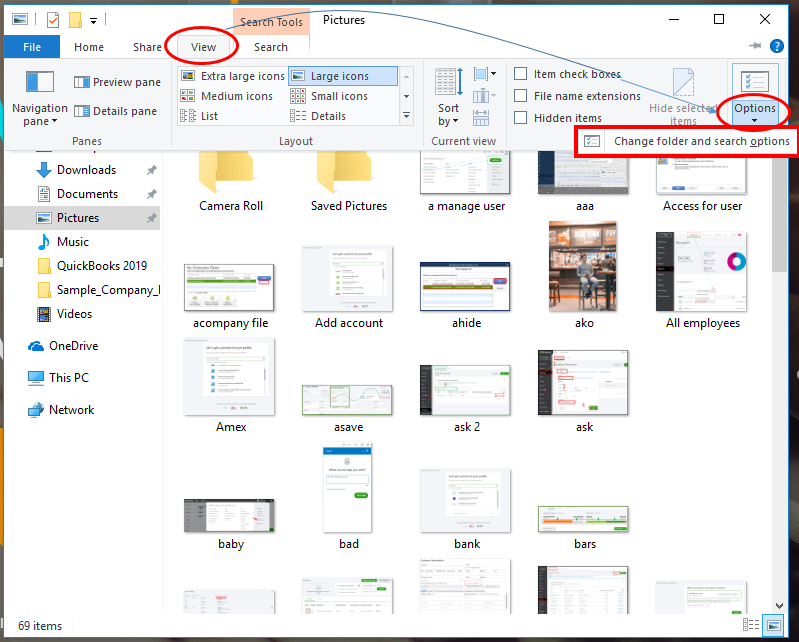
Task: Click the New folder quick access icon
Action: [x=75, y=20]
